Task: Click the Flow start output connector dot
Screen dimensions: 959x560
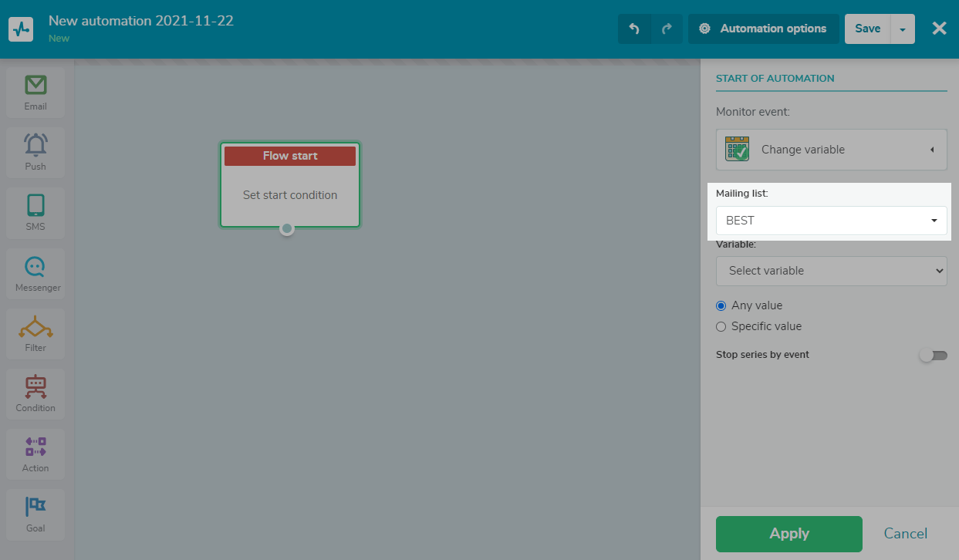Action: pos(287,228)
